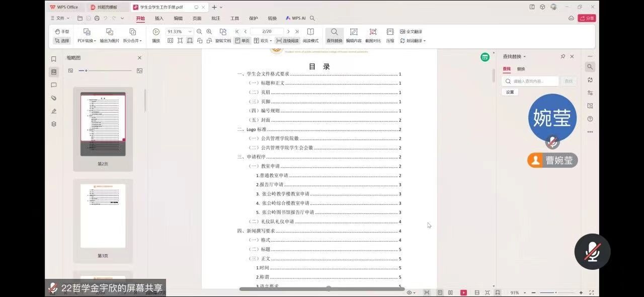
Task: Open the bookmark panel in left sidebar
Action: (x=54, y=59)
